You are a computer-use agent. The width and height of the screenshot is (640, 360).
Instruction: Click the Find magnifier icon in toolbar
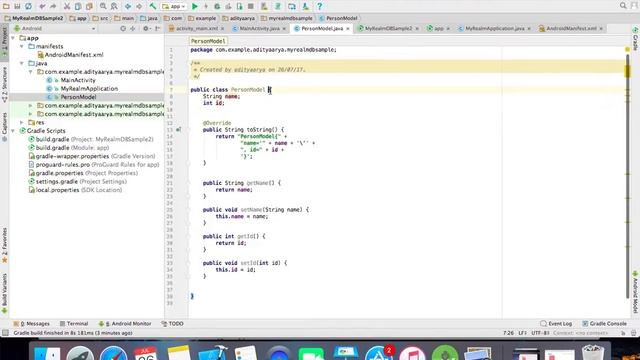click(103, 6)
